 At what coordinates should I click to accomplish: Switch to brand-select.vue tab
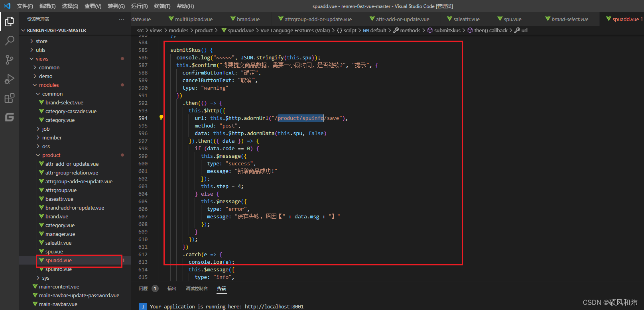pyautogui.click(x=569, y=19)
